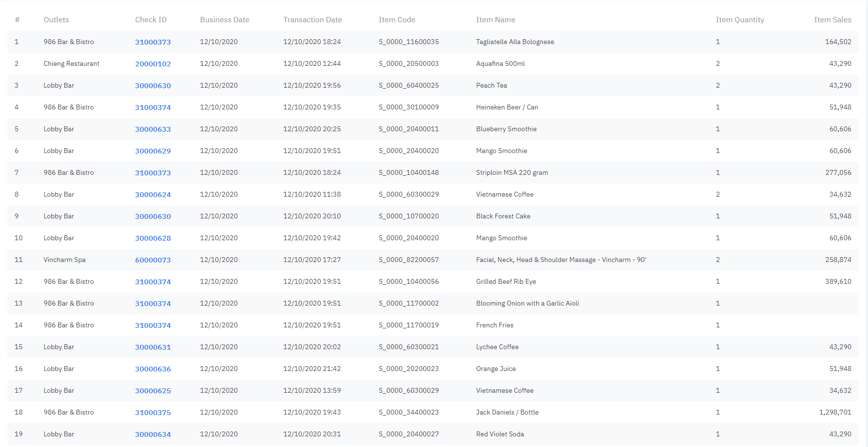Click check ID 30000631 link

point(153,347)
